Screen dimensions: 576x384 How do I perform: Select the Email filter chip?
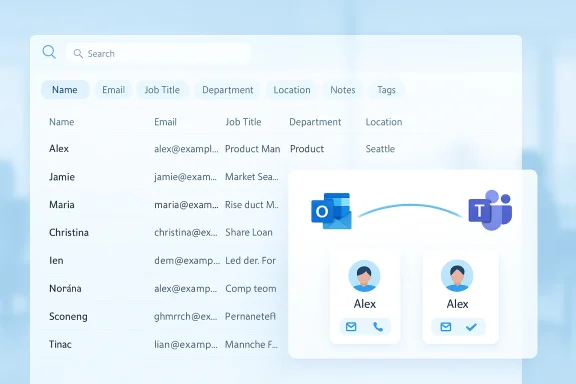pyautogui.click(x=113, y=90)
